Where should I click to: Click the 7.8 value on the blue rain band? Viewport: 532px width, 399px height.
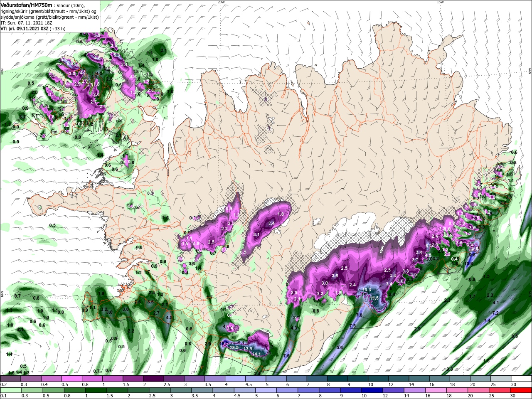coord(359,315)
